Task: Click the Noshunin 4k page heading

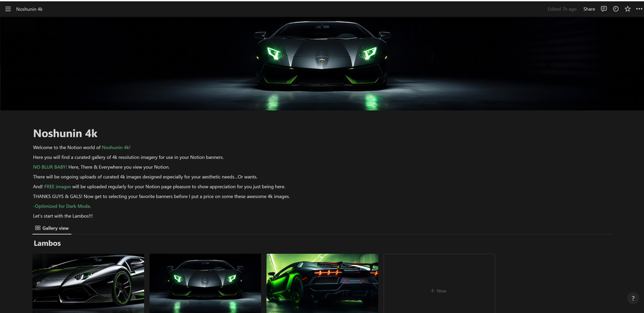Action: coord(65,133)
